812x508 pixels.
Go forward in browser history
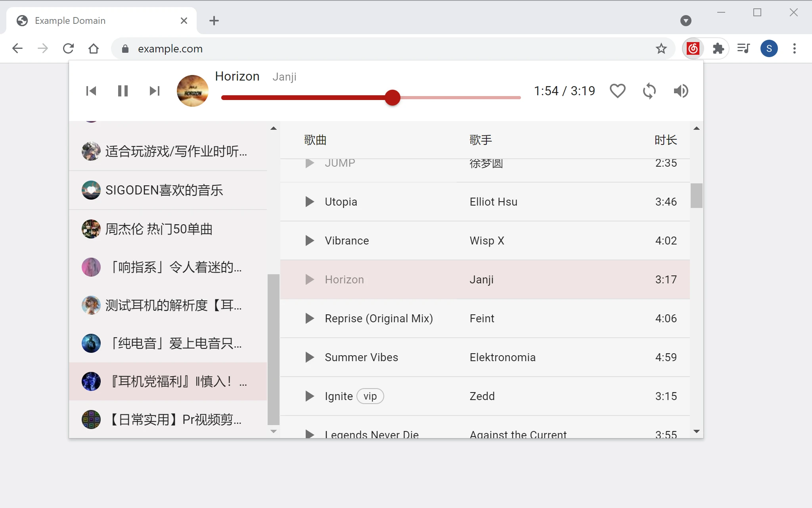(x=43, y=48)
